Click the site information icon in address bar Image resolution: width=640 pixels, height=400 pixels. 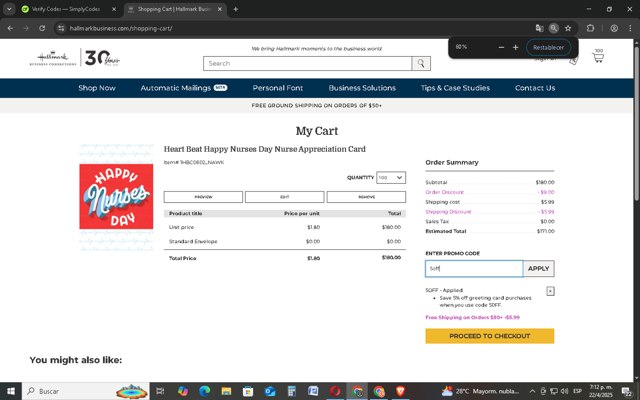coord(61,28)
